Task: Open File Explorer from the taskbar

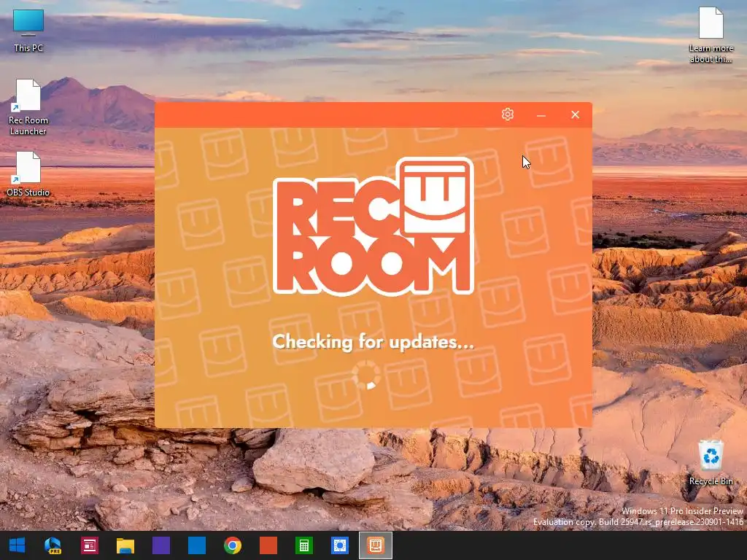Action: click(125, 545)
